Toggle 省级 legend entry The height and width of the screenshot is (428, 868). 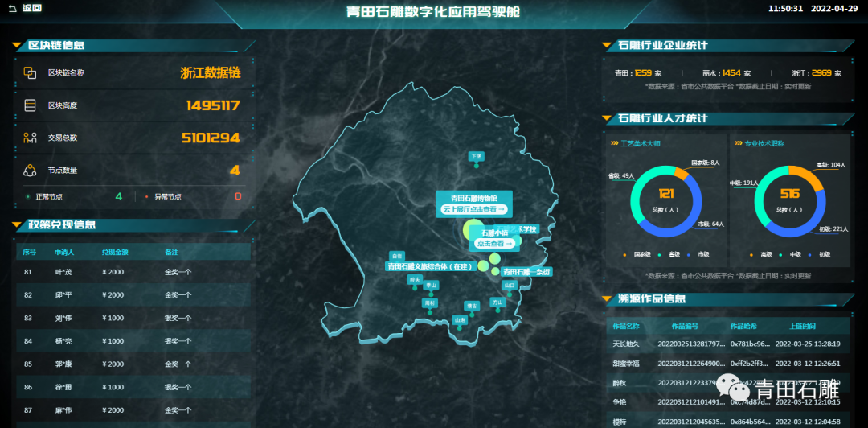click(669, 254)
